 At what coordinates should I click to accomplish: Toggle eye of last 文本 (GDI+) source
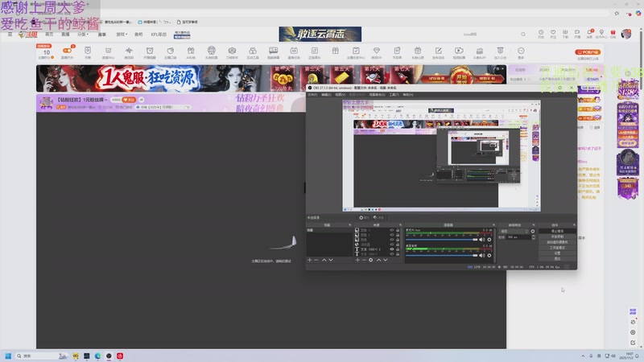pyautogui.click(x=392, y=254)
